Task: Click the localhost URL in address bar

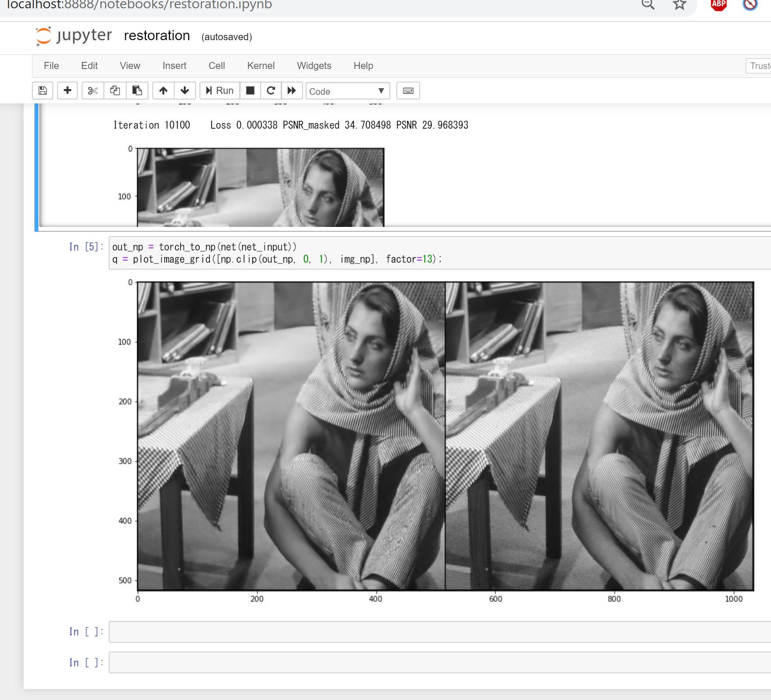Action: (140, 5)
